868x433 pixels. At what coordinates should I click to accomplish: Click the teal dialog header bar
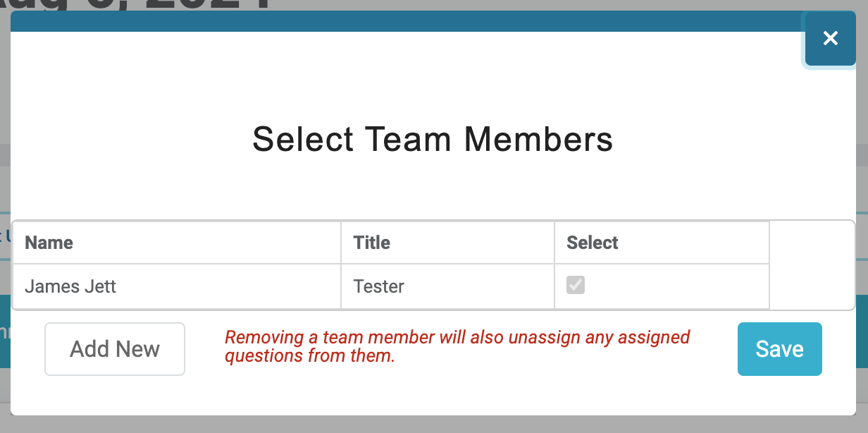pos(423,21)
